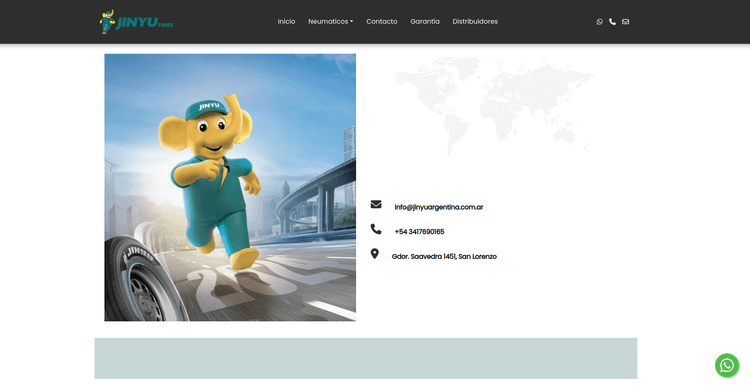This screenshot has height=387, width=750.
Task: Click the info@jinyuargentina.com.ar email link
Action: click(439, 207)
